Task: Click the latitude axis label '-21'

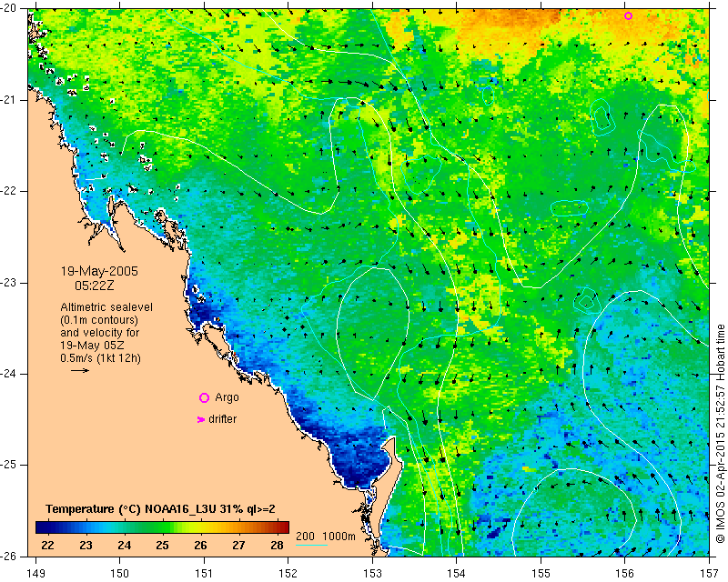Action: click(x=8, y=100)
